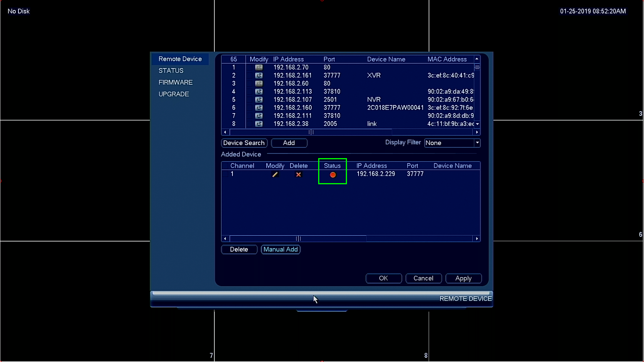Screen dimensions: 644x362
Task: Open the FIRMWARE section
Action: 176,82
